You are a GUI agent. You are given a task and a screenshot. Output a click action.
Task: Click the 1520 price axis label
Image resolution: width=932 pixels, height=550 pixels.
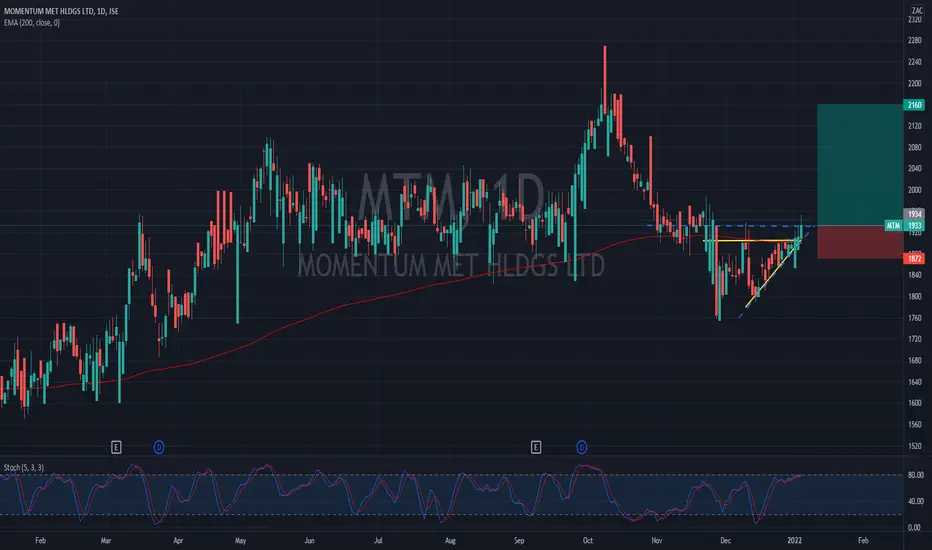914,446
